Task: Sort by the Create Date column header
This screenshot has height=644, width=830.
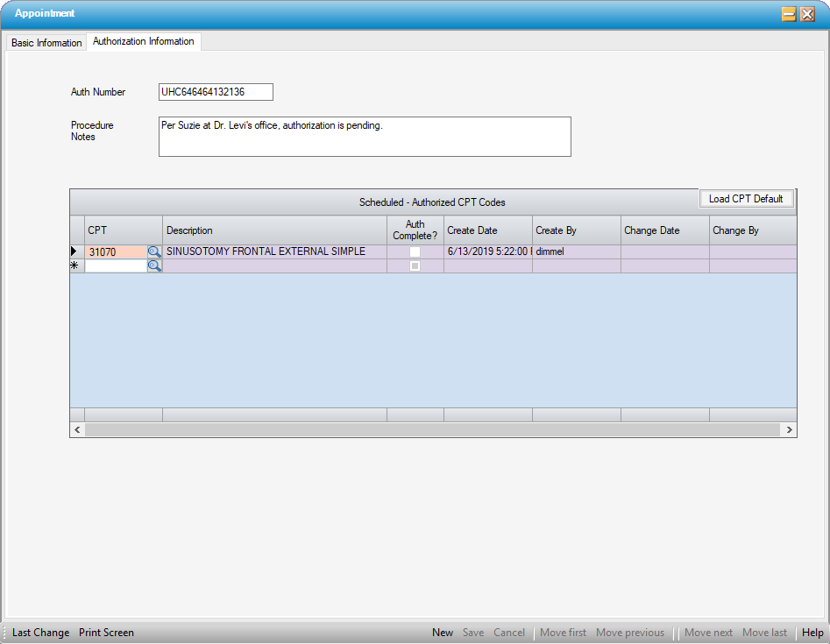Action: tap(487, 230)
